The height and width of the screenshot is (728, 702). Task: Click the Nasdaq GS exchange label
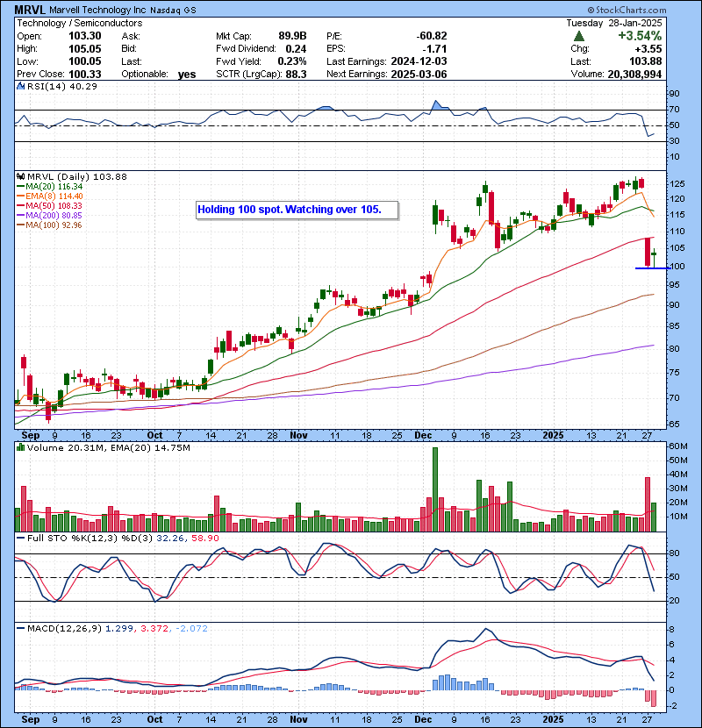coord(173,11)
